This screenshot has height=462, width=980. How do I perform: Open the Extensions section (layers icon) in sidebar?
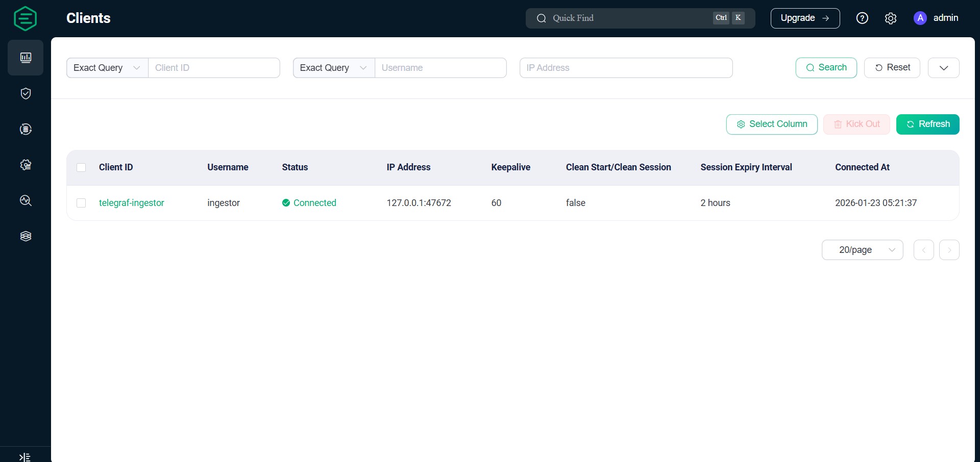(25, 236)
